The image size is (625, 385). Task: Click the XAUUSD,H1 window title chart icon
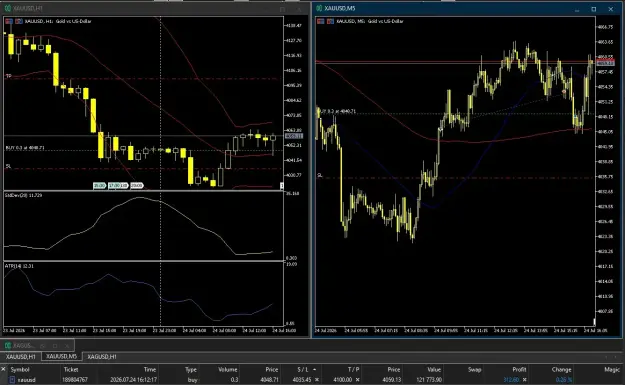coord(8,8)
